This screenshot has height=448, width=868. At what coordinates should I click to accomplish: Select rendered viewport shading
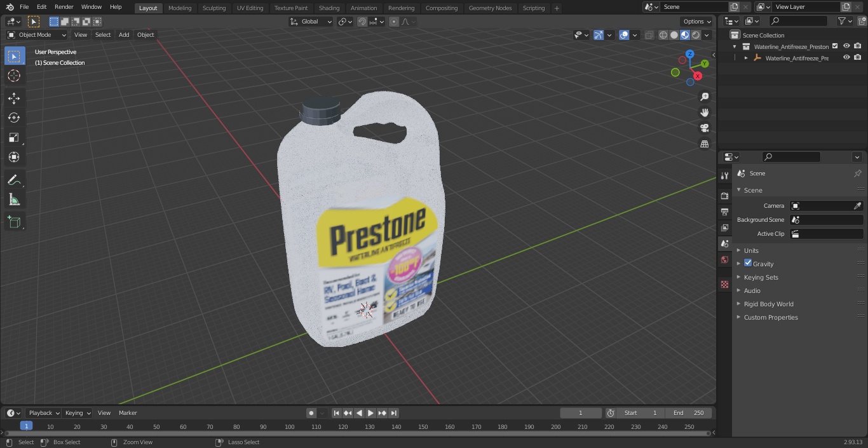pos(696,35)
